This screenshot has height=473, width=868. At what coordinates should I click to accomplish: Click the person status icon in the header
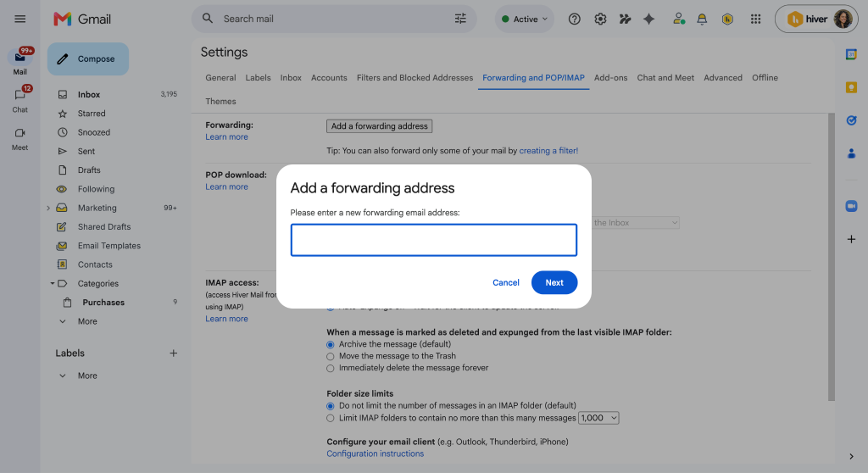point(679,19)
